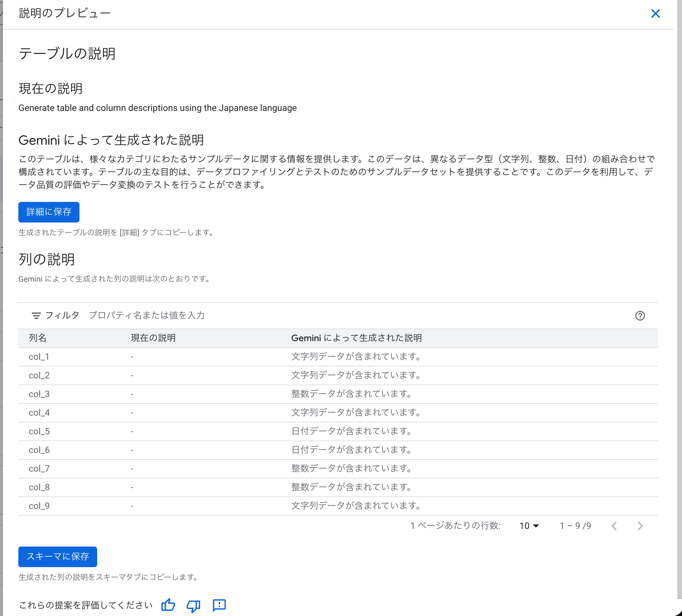This screenshot has height=616, width=682.
Task: Open the rows per page dropdown
Action: (x=529, y=526)
